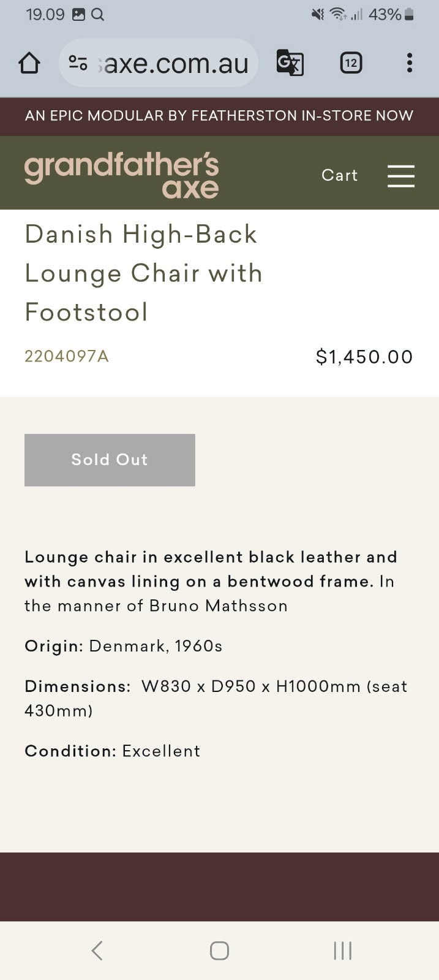Tap the product title Danish High-Back Lounge Chair
This screenshot has width=439, height=980.
coord(144,273)
